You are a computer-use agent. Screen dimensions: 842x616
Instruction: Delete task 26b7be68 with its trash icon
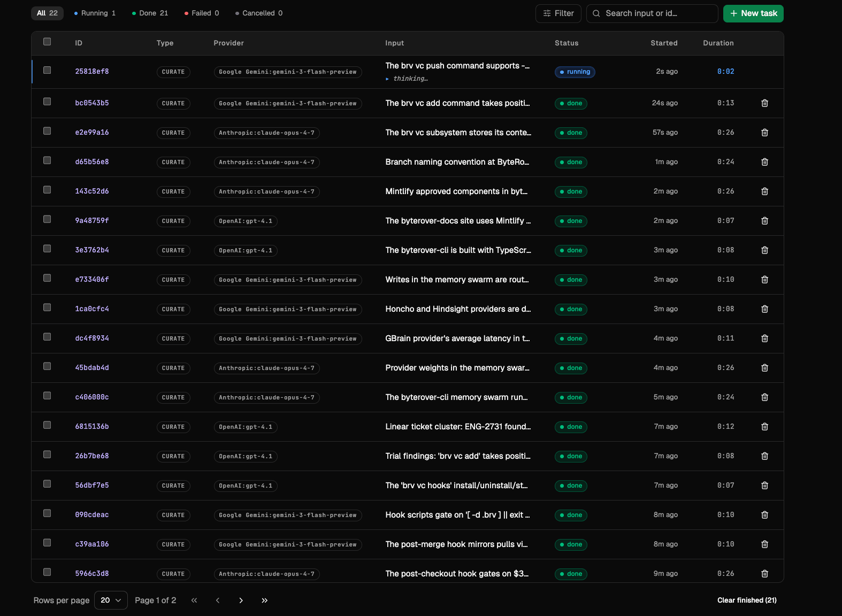pyautogui.click(x=764, y=456)
